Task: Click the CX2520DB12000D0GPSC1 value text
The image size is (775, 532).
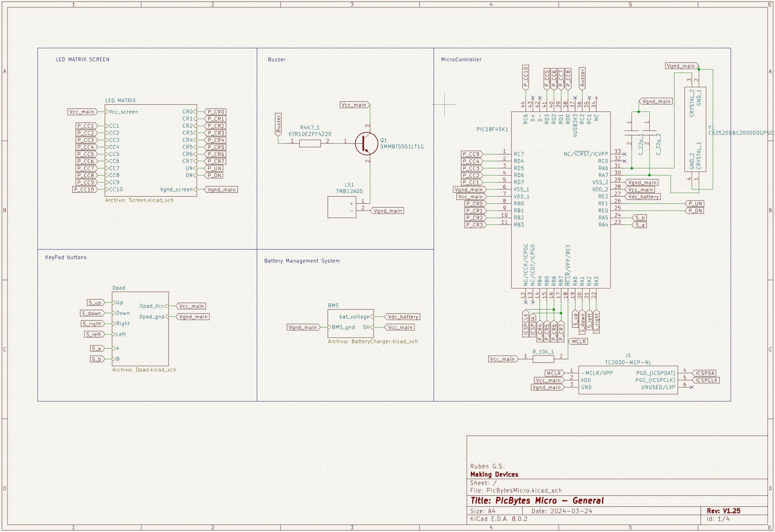Action: click(x=741, y=133)
